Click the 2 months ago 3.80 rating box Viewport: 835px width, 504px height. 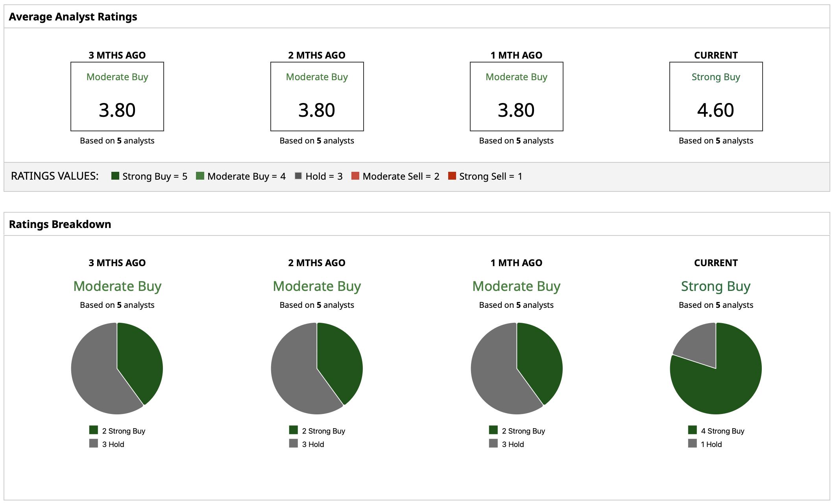[x=317, y=97]
